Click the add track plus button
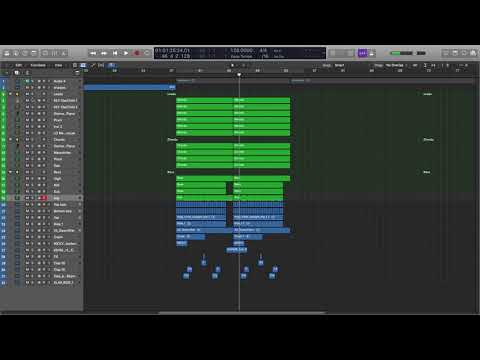The image size is (480, 360). (x=6, y=72)
